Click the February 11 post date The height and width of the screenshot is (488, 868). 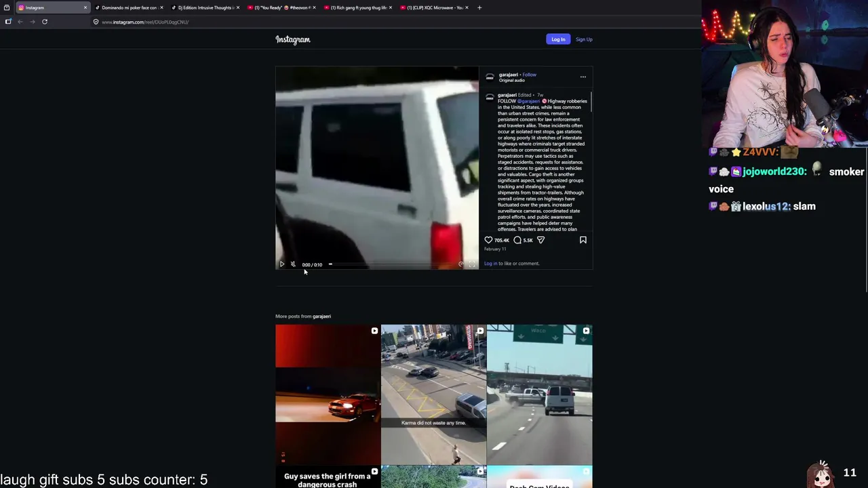point(495,249)
